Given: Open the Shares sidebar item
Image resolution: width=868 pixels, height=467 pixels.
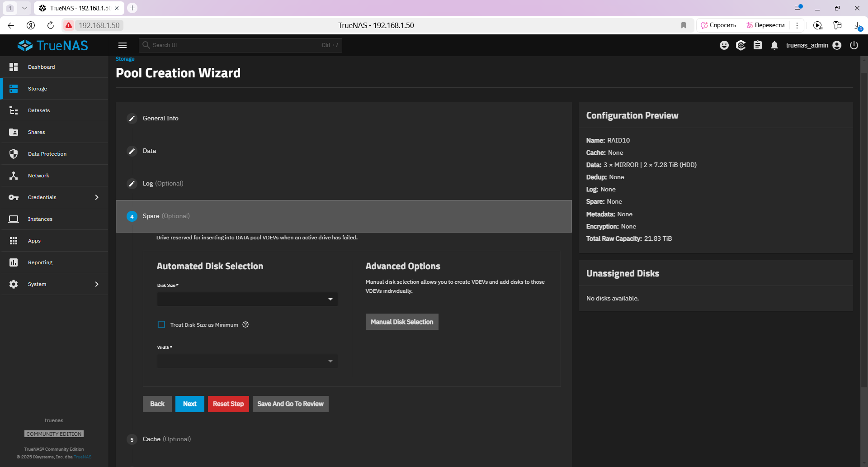Looking at the screenshot, I should [x=54, y=132].
